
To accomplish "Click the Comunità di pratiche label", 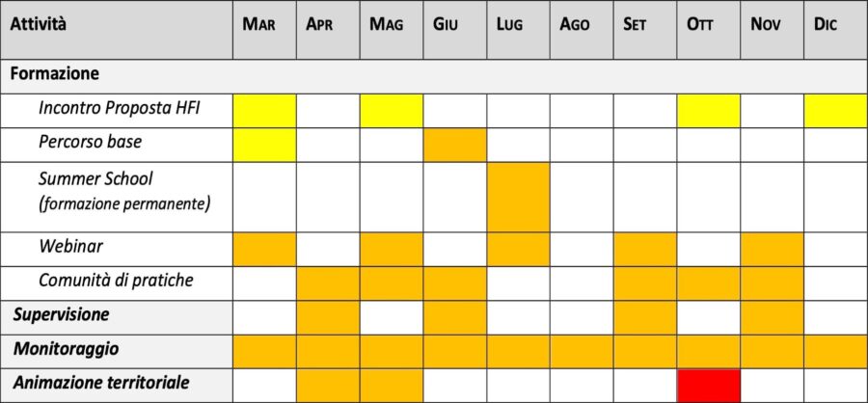I will (117, 281).
